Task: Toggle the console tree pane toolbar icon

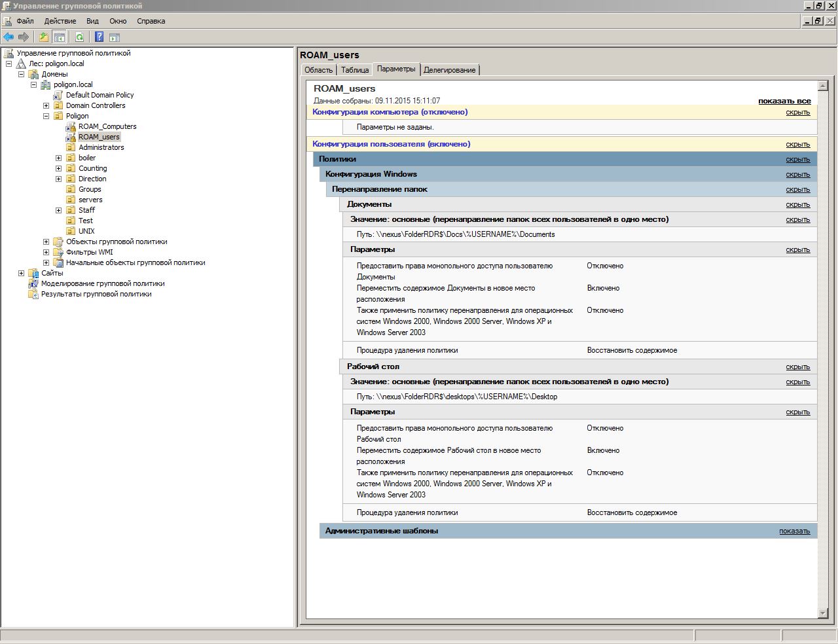Action: pos(59,37)
